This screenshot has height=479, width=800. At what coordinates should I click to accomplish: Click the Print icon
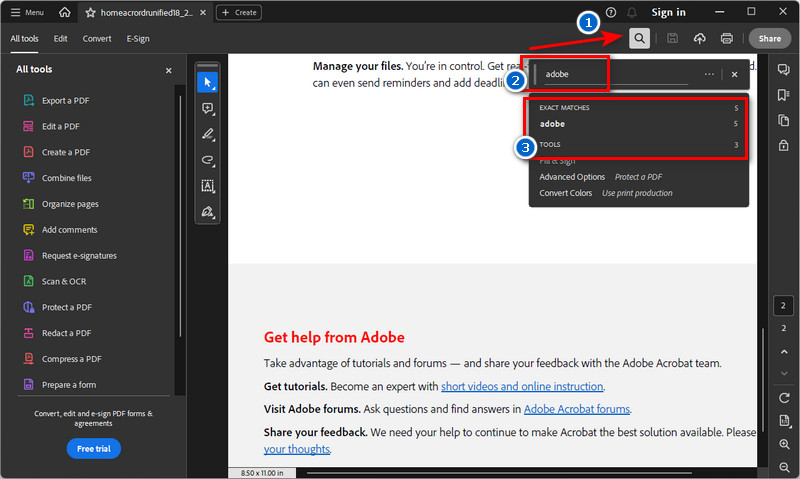tap(727, 38)
